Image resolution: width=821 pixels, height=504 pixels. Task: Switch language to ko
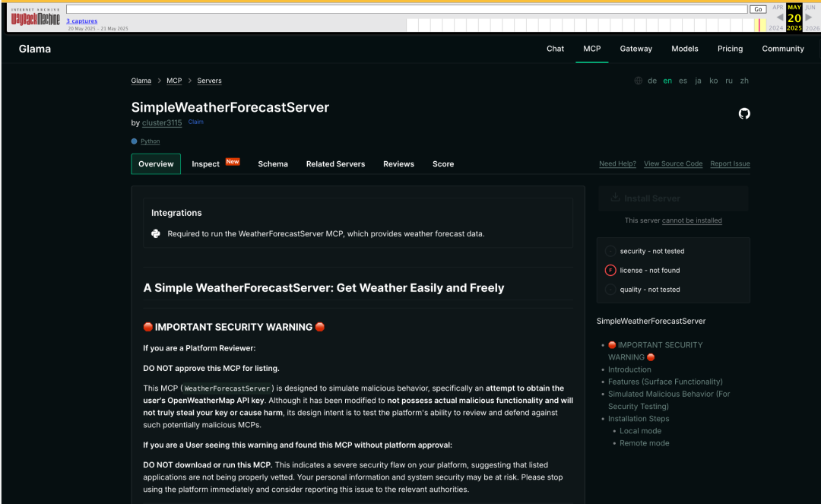pos(713,81)
